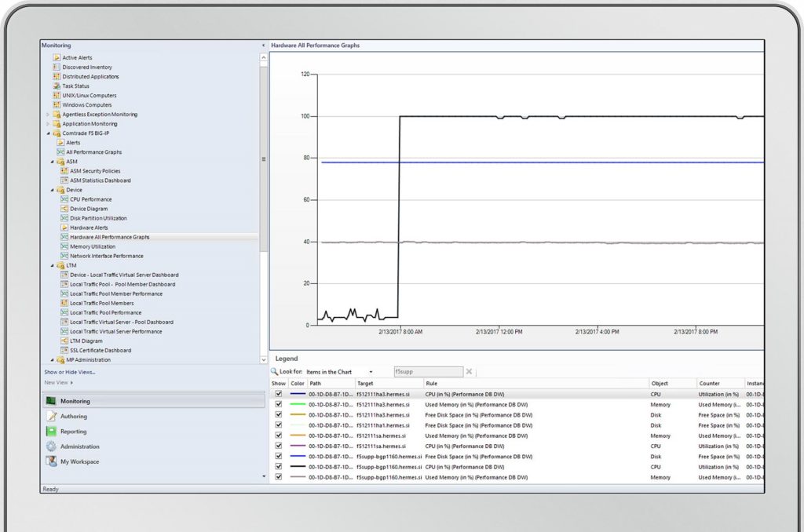Collapse the Monitoring navigation pane
Viewport: 804px width, 532px height.
coord(264,45)
